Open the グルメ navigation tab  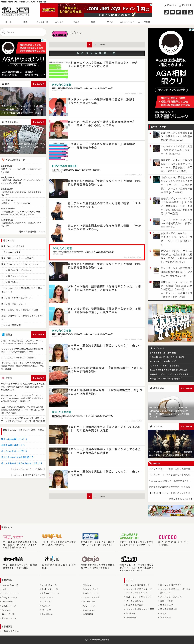76,22
